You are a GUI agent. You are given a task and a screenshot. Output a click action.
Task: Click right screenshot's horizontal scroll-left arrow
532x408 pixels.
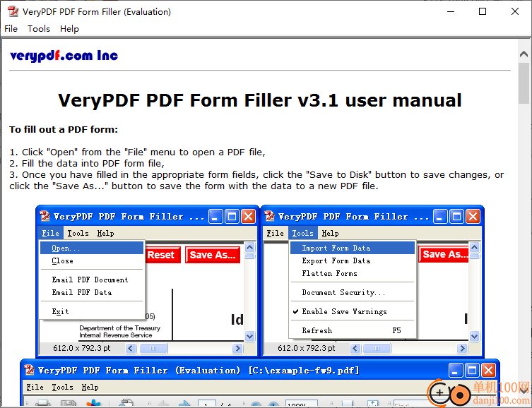(x=355, y=349)
